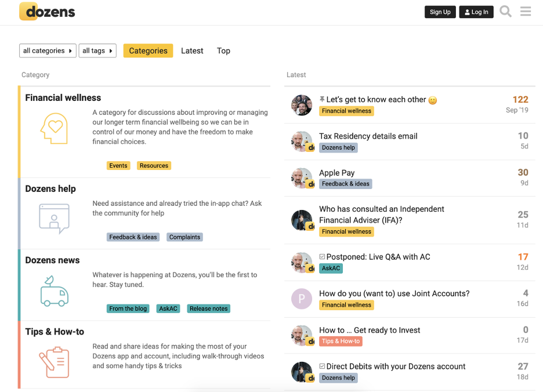Viewport: 543px width, 392px height.
Task: Open the Dozens help category heading
Action: point(50,188)
